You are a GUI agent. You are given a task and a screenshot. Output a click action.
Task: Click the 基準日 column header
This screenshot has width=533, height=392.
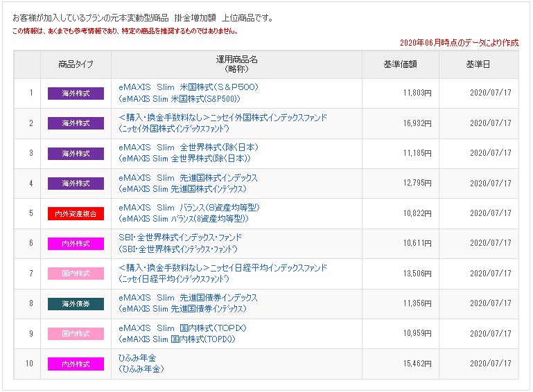pos(478,64)
